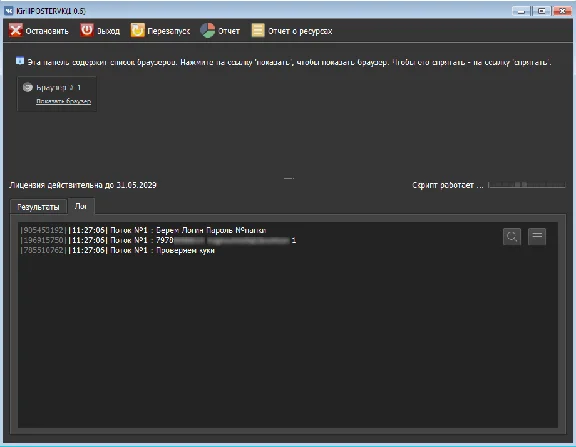Click the round browser icon beside Браузер 1
The image size is (576, 447).
pyautogui.click(x=28, y=87)
